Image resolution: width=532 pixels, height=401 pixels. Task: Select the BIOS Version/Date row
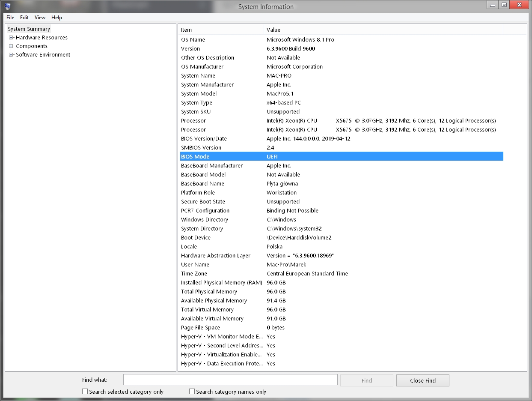point(342,139)
